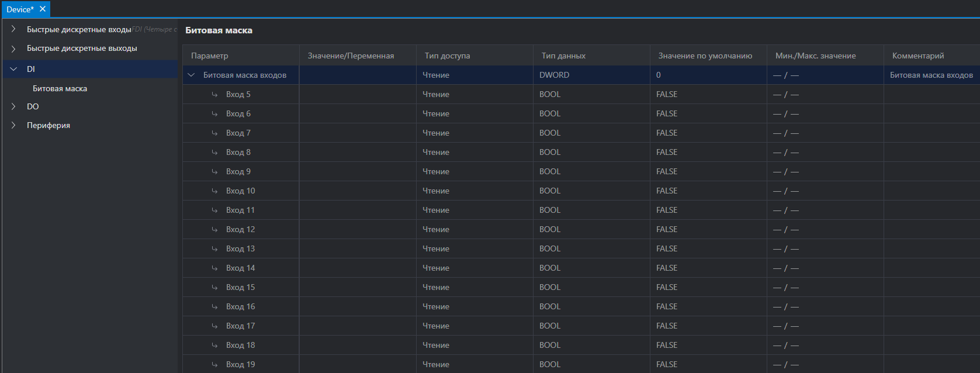Image resolution: width=980 pixels, height=373 pixels.
Task: Expand the DO tree node
Action: point(13,106)
